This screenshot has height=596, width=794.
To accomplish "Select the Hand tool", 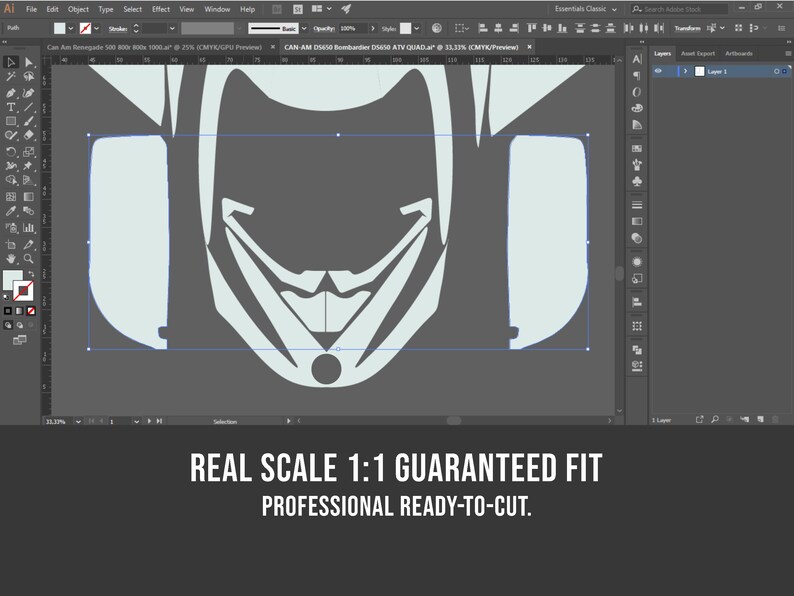I will point(11,259).
